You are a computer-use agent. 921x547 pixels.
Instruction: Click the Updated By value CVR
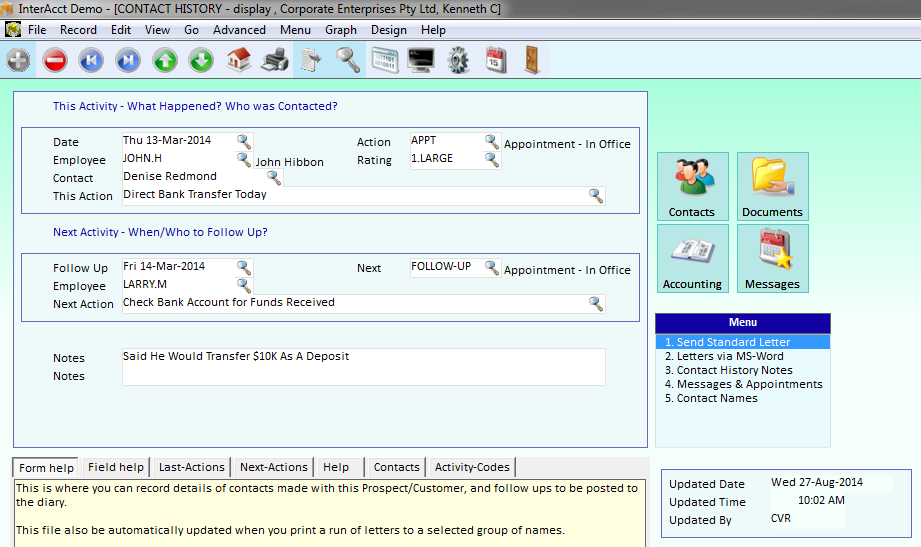tap(781, 518)
